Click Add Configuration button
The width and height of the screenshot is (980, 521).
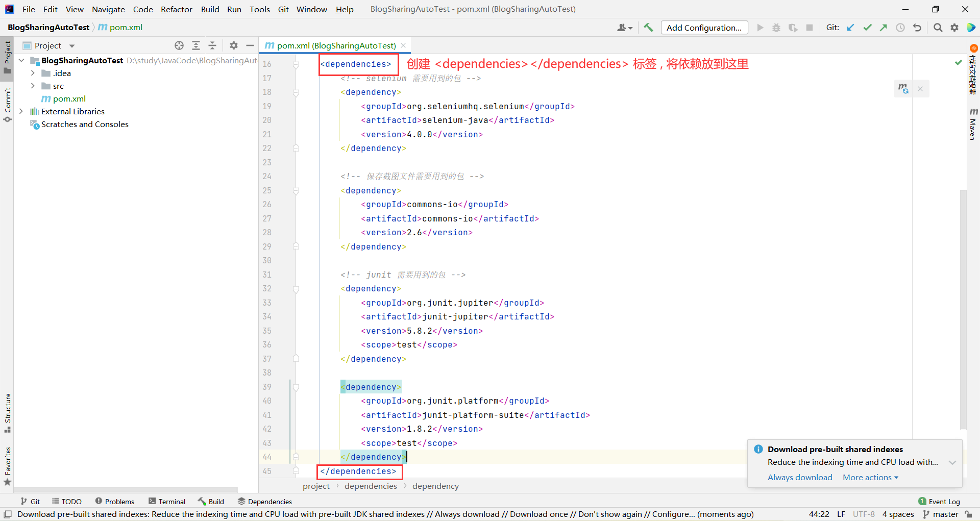point(704,28)
